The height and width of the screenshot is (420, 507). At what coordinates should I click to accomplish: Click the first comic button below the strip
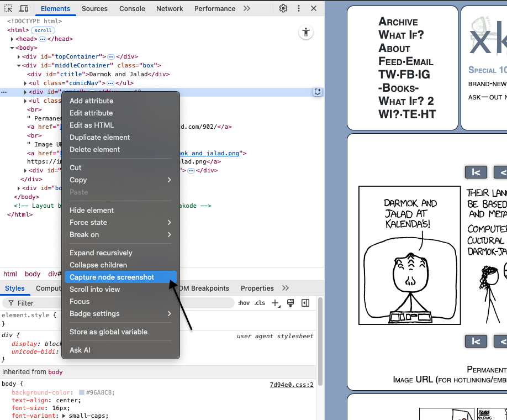click(476, 341)
